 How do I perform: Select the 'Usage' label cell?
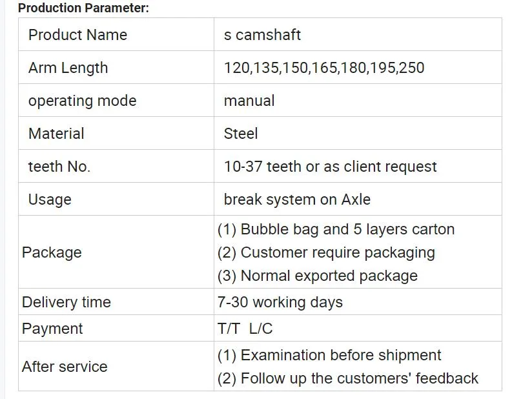point(50,200)
